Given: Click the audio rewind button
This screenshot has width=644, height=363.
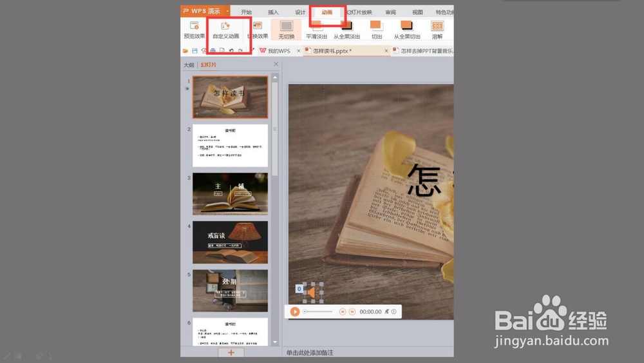Looking at the screenshot, I should [342, 311].
